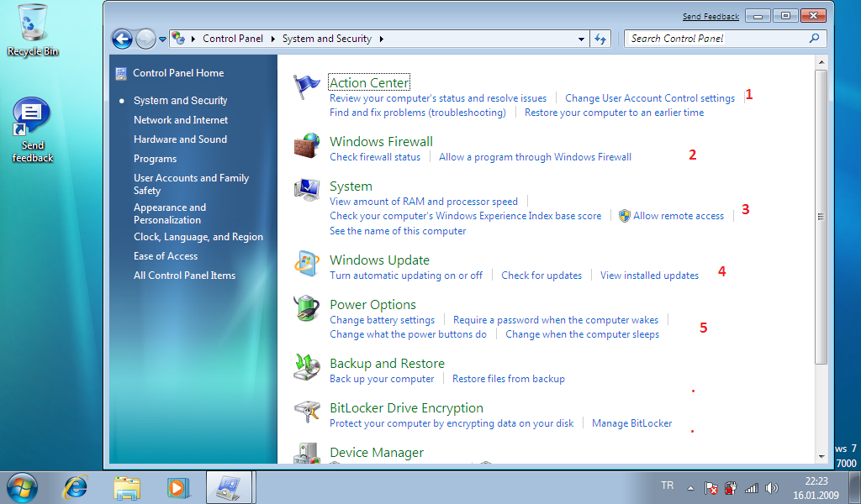Click Turn automatic updating on or off
Screen dimensions: 861x504
(406, 276)
